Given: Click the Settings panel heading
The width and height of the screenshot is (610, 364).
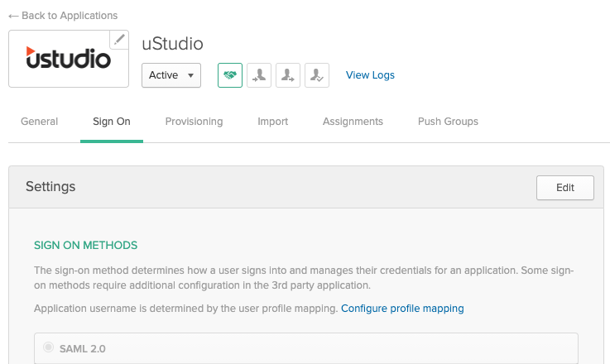Looking at the screenshot, I should click(x=50, y=187).
